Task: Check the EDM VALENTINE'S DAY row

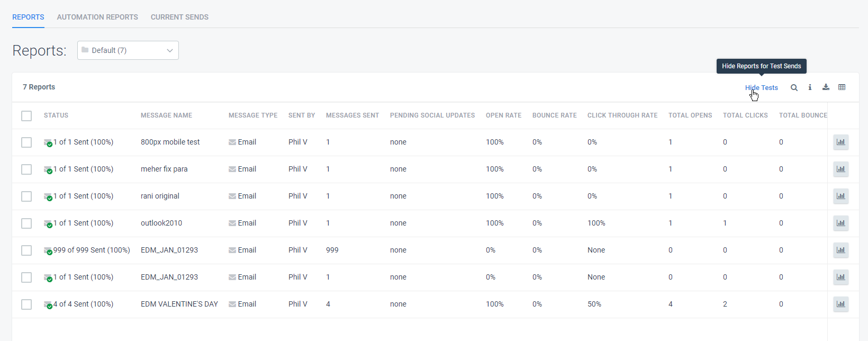Action: point(26,304)
